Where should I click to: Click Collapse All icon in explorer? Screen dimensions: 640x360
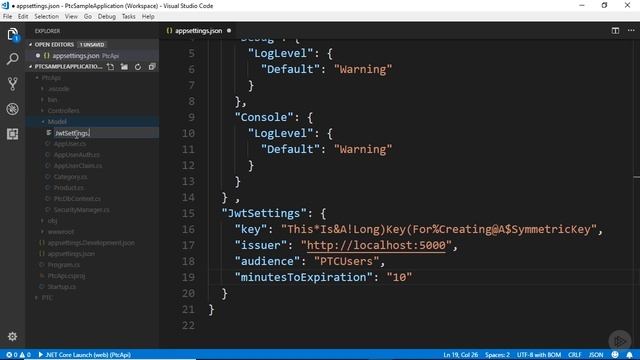(x=152, y=67)
